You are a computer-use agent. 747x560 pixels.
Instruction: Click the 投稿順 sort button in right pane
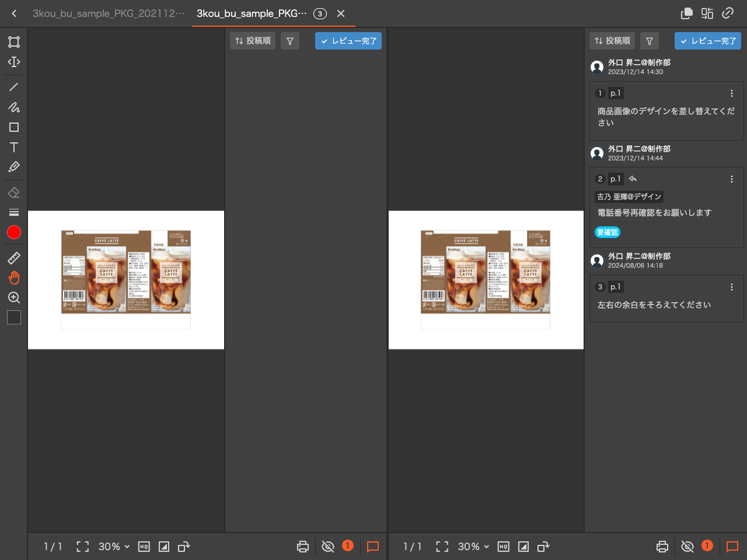(x=612, y=41)
